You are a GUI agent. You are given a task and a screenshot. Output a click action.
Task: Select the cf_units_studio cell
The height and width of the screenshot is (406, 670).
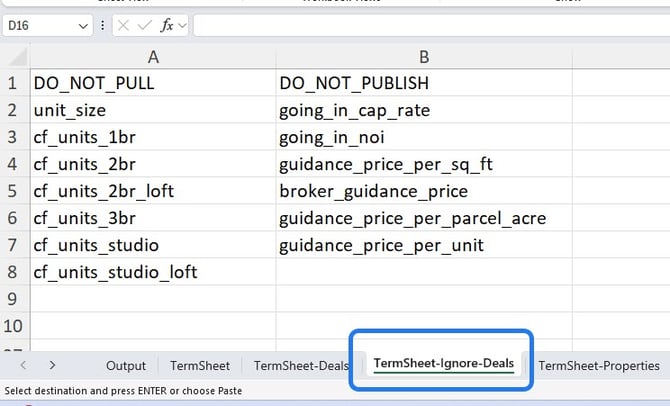click(153, 244)
